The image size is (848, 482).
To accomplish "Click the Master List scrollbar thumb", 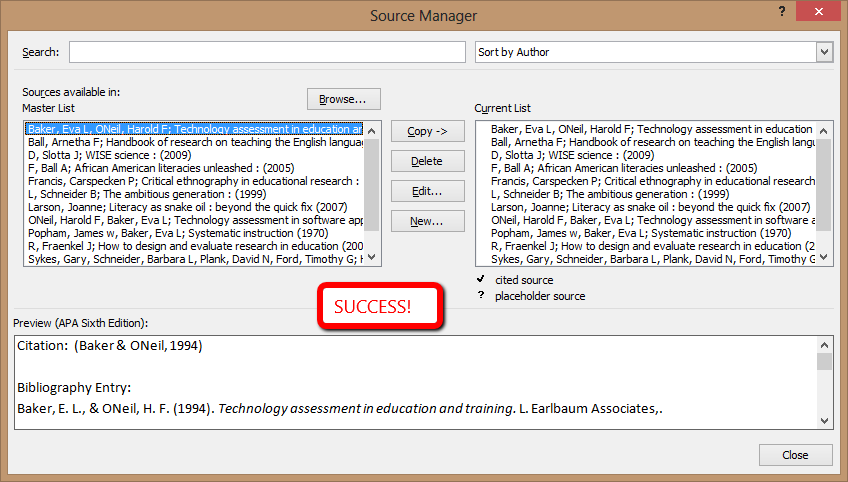I will [x=372, y=184].
